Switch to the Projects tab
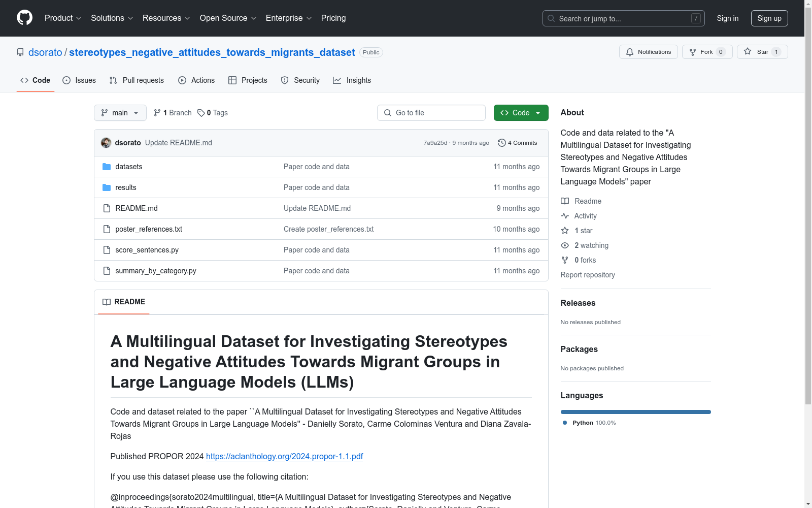The width and height of the screenshot is (812, 508). 248,80
